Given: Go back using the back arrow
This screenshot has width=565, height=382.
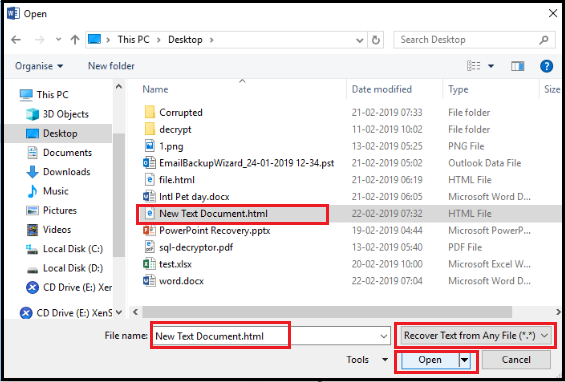Looking at the screenshot, I should (16, 40).
